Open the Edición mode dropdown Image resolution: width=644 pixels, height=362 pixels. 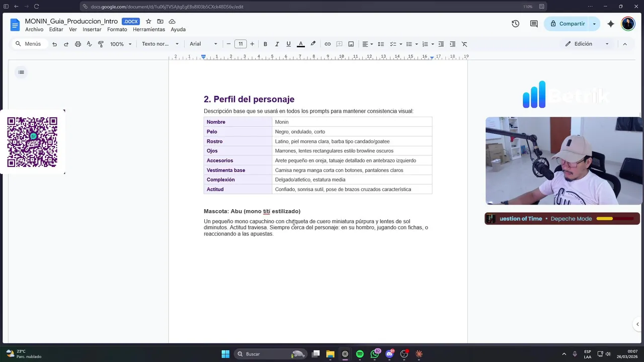pos(587,44)
